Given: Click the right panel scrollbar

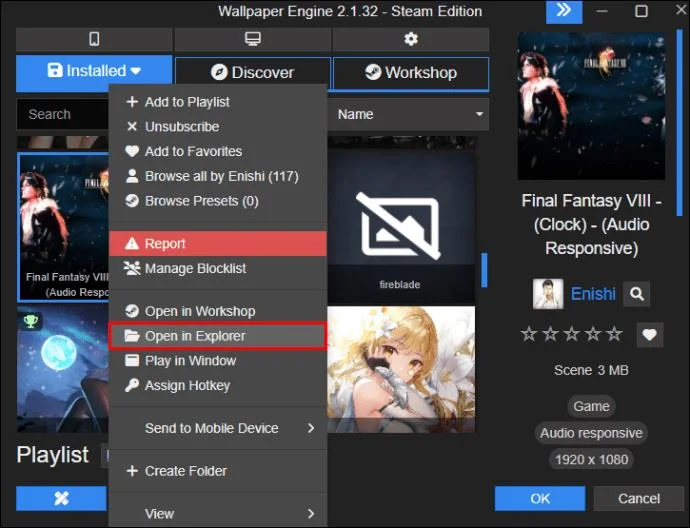Looking at the screenshot, I should pyautogui.click(x=679, y=123).
